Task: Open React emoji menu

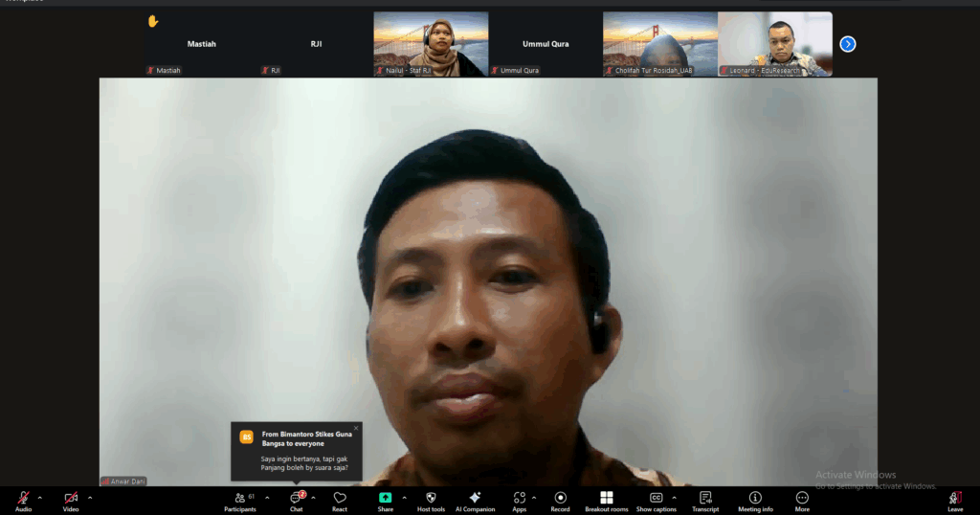Action: click(x=340, y=502)
